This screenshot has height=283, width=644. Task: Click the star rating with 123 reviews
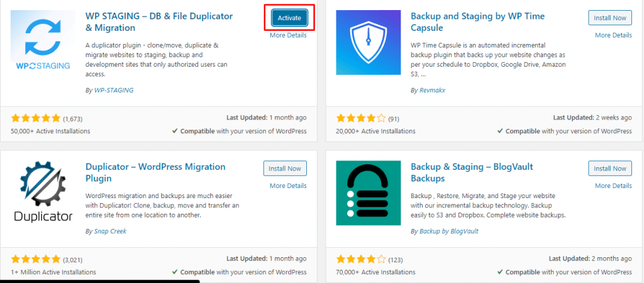point(361,260)
